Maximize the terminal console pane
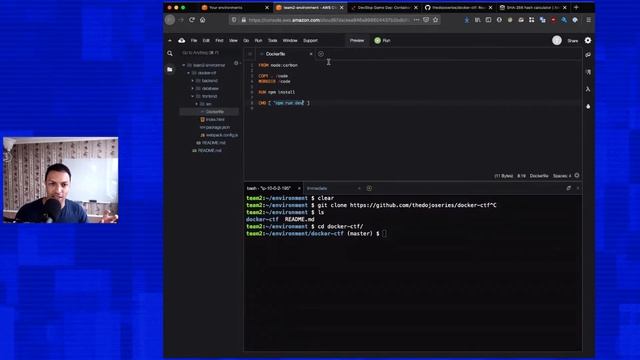The width and height of the screenshot is (640, 360). click(569, 188)
